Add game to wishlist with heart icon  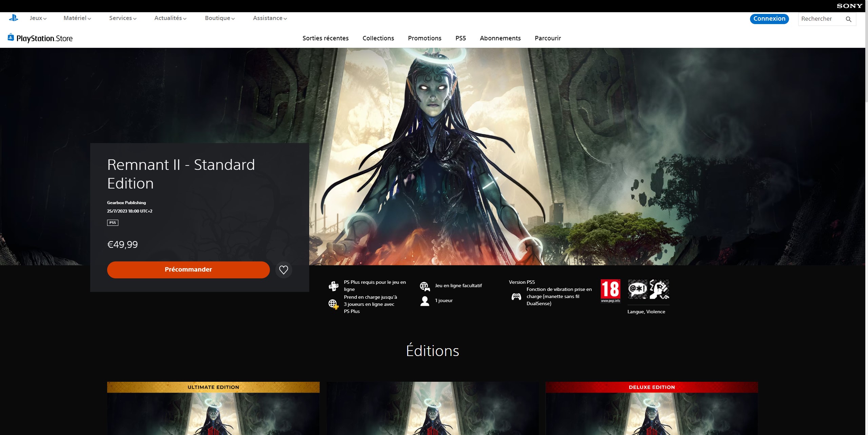(x=283, y=270)
